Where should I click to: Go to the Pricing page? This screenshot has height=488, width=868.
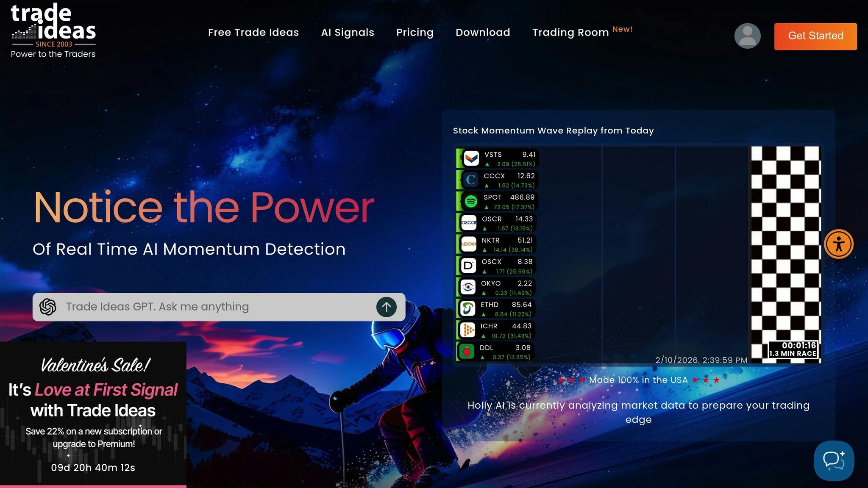415,33
